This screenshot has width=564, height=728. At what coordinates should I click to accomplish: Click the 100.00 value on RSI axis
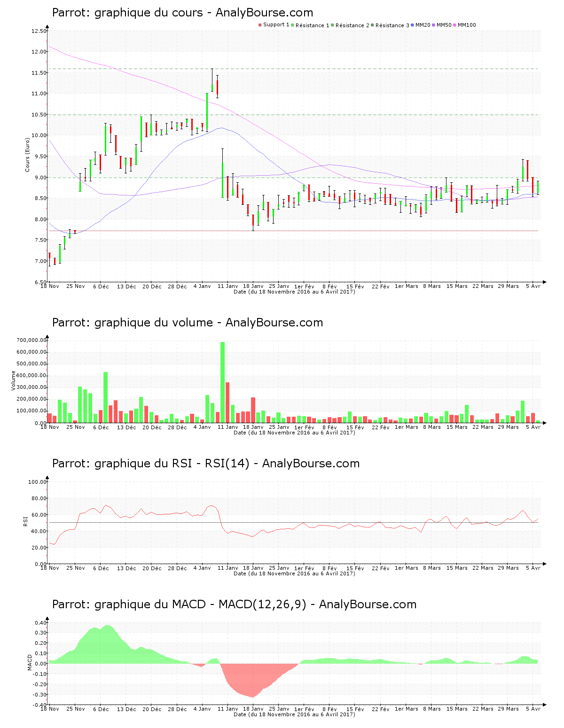(x=38, y=482)
